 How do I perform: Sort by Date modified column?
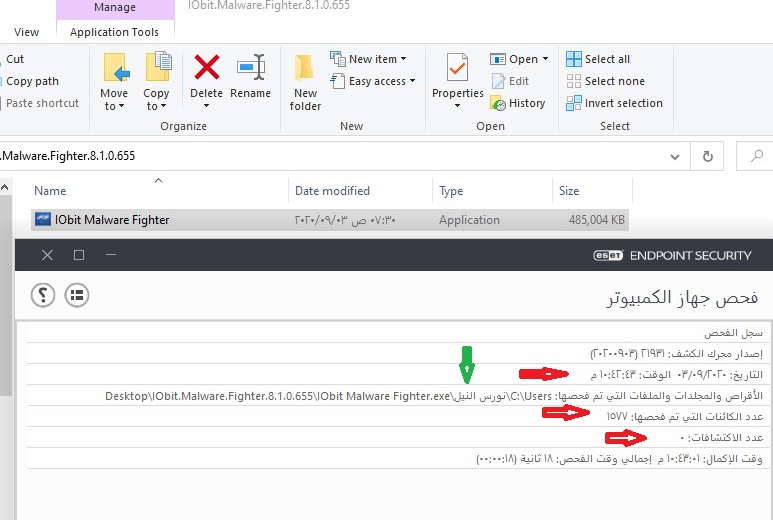[332, 191]
